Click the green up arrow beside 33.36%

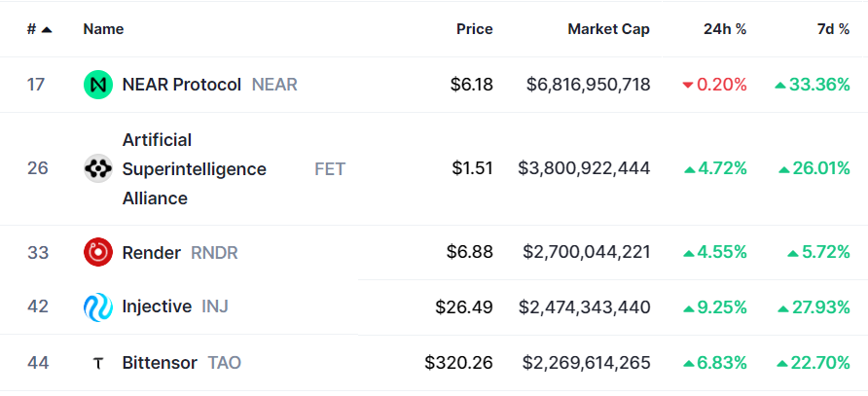tap(780, 86)
